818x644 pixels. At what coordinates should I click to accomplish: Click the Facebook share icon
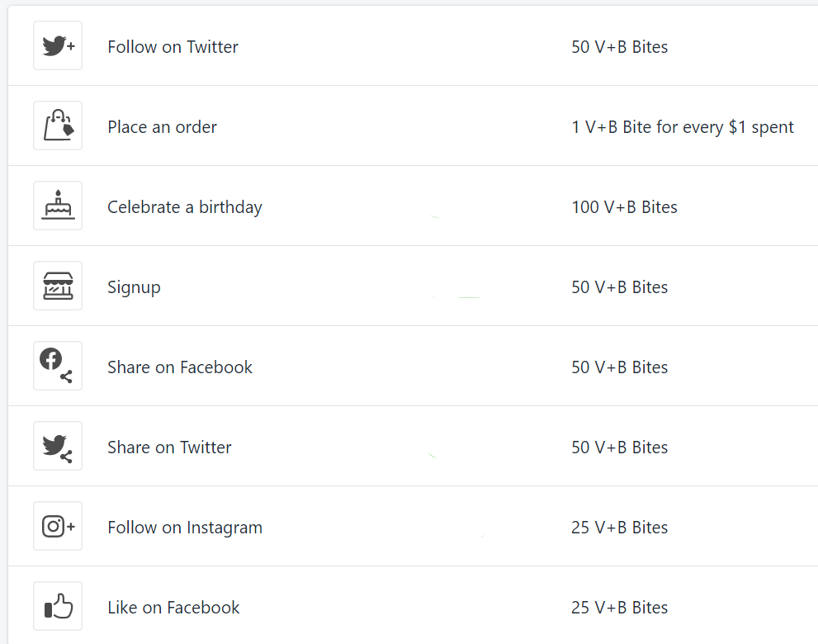58,366
